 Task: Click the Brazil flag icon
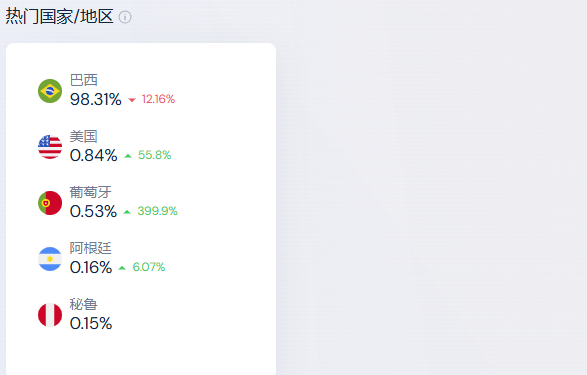point(50,91)
